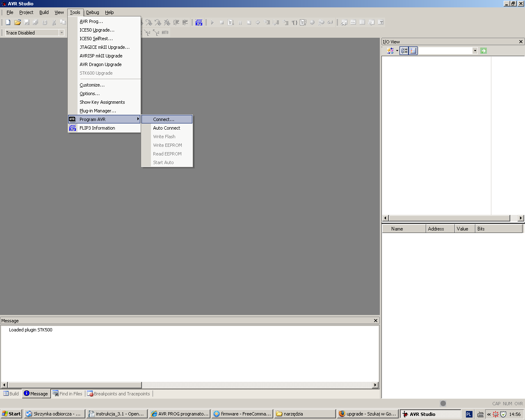Open the Build menu
525x420 pixels.
[x=44, y=12]
